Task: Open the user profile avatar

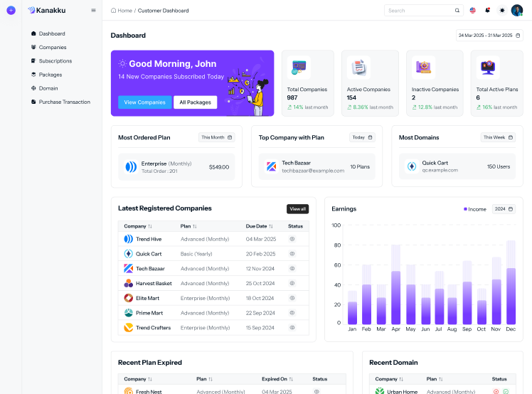Action: click(517, 11)
